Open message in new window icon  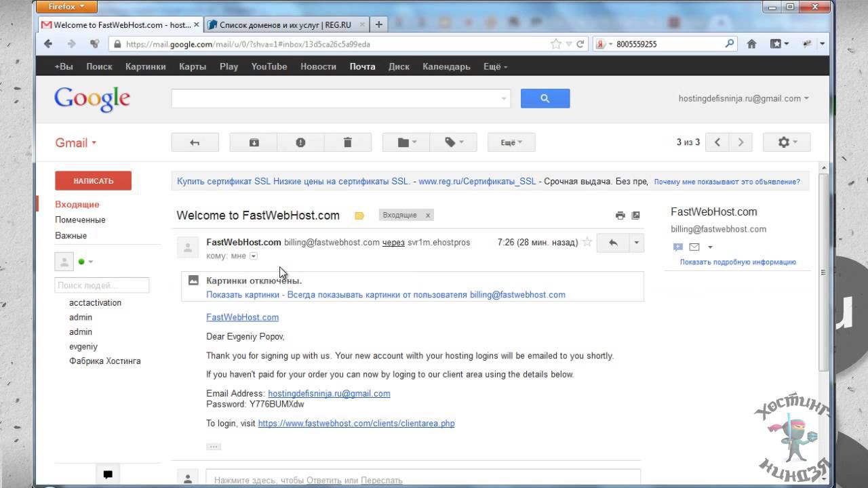[635, 216]
